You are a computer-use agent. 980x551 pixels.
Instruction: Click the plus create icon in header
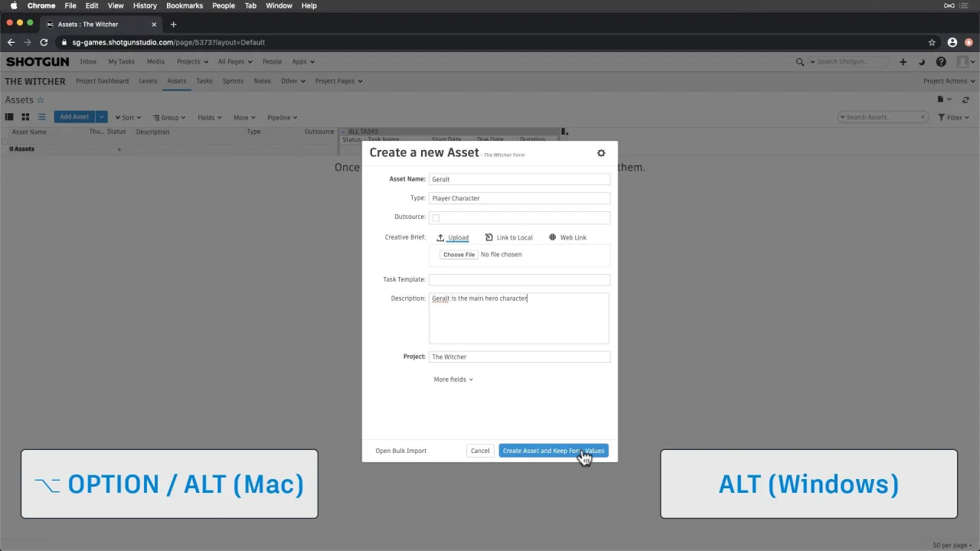coord(903,62)
